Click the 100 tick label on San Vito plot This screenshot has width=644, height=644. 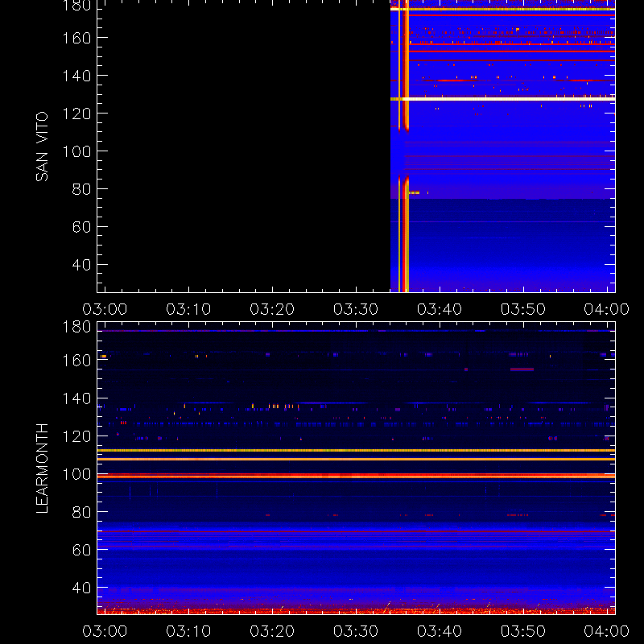76,151
